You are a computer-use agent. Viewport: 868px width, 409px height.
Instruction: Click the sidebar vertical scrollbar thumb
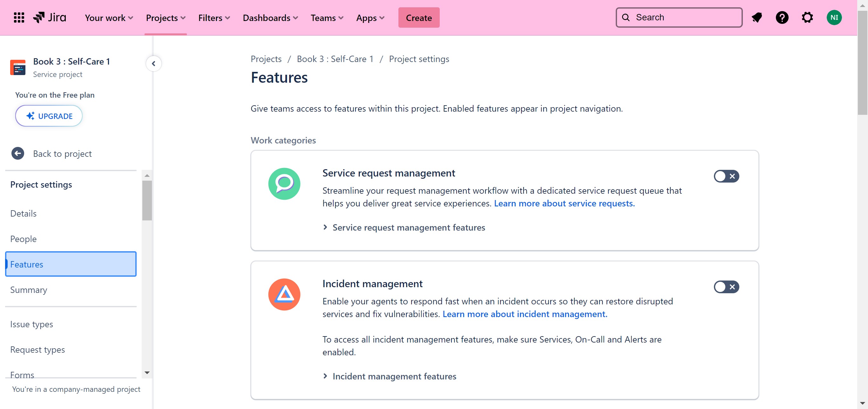pyautogui.click(x=147, y=201)
